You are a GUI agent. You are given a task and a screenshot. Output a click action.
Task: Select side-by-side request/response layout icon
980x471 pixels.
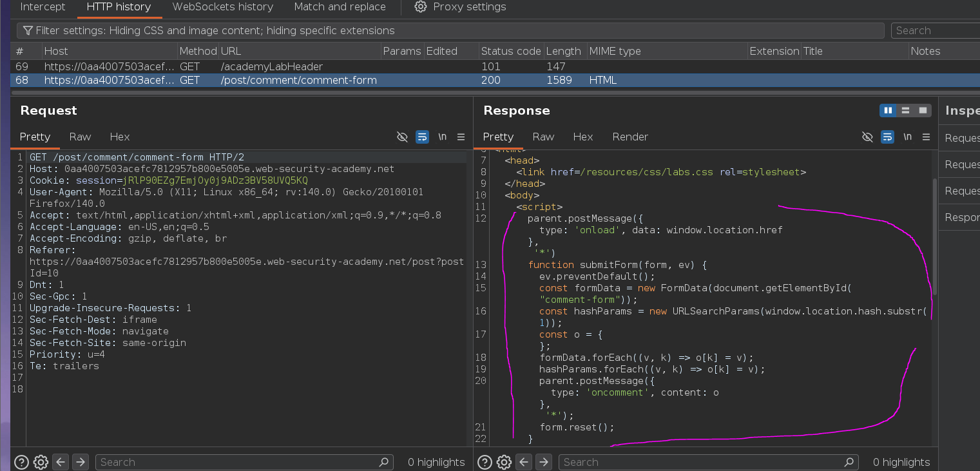889,110
